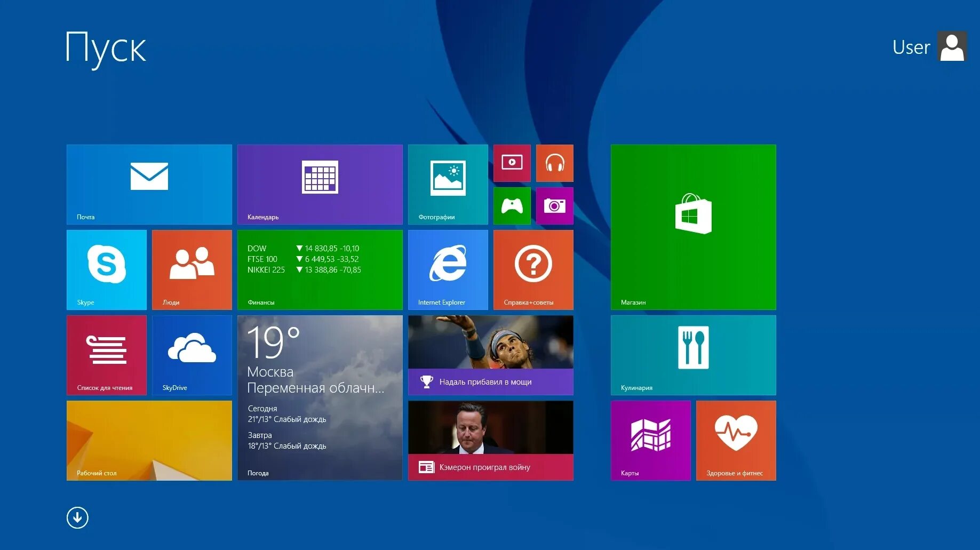This screenshot has width=980, height=550.
Task: Click the Пуск start screen title
Action: pyautogui.click(x=106, y=49)
